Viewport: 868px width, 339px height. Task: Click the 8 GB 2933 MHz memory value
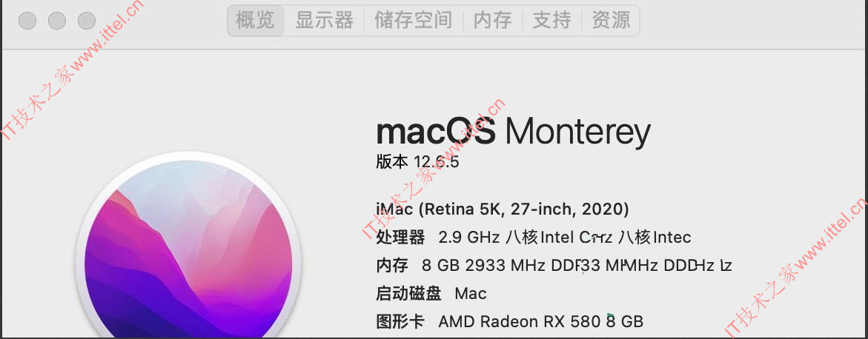tap(577, 266)
